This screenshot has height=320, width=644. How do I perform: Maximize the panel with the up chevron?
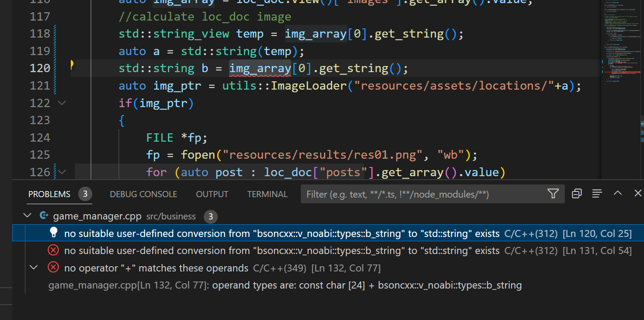tap(617, 193)
